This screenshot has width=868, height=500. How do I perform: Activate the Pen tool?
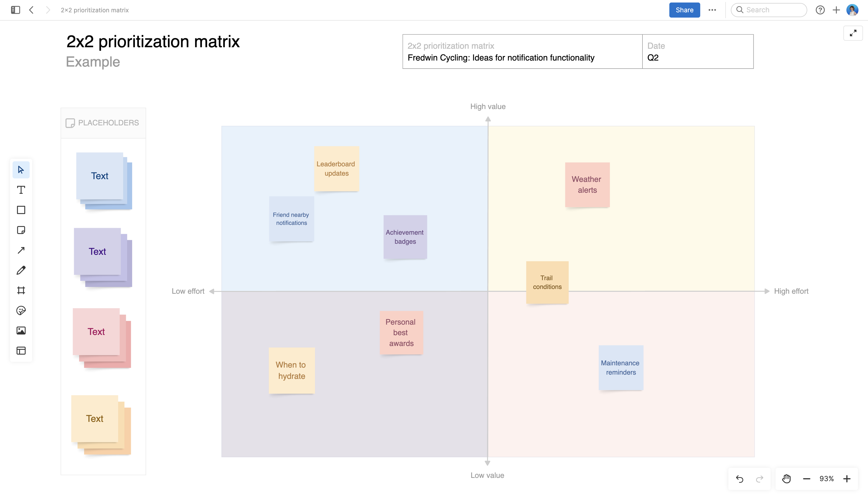(x=21, y=270)
